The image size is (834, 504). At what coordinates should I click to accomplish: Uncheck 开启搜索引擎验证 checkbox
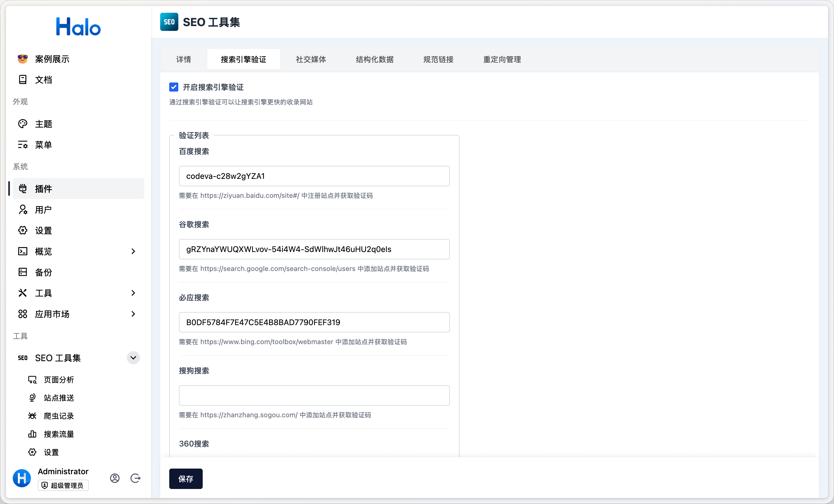174,87
